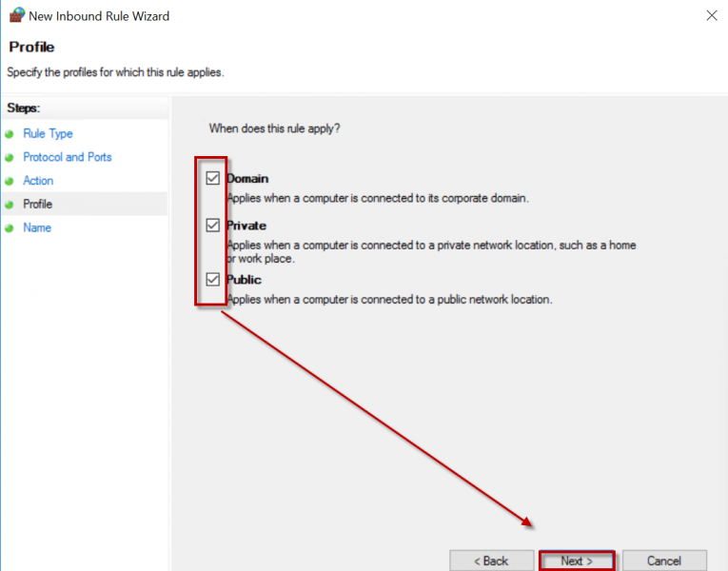Click the green bullet beside Name step
This screenshot has height=571, width=728.
coord(10,228)
